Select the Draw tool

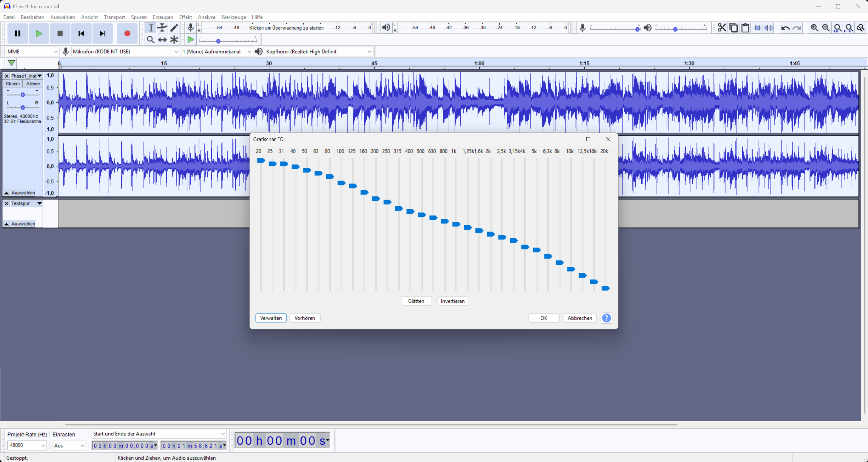[x=174, y=28]
